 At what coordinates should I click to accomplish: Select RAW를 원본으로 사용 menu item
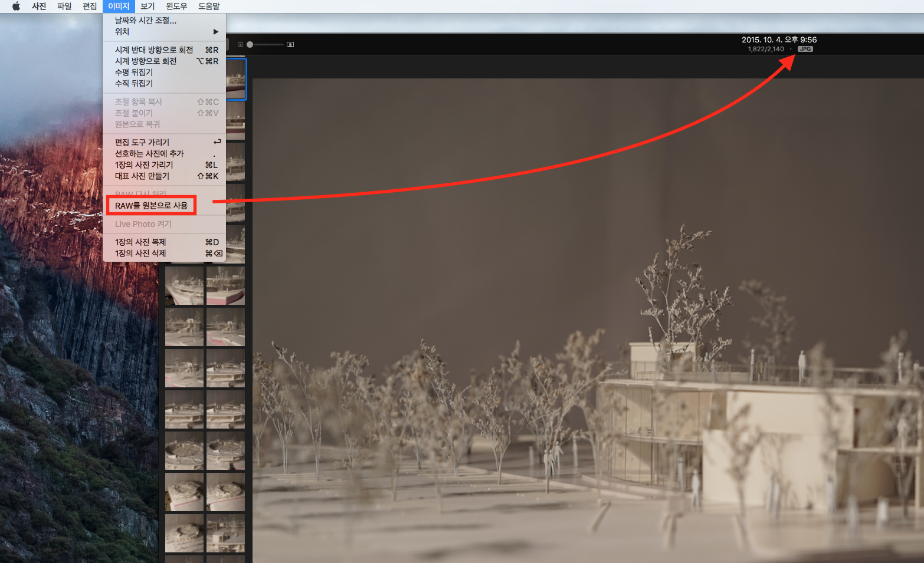pyautogui.click(x=151, y=206)
